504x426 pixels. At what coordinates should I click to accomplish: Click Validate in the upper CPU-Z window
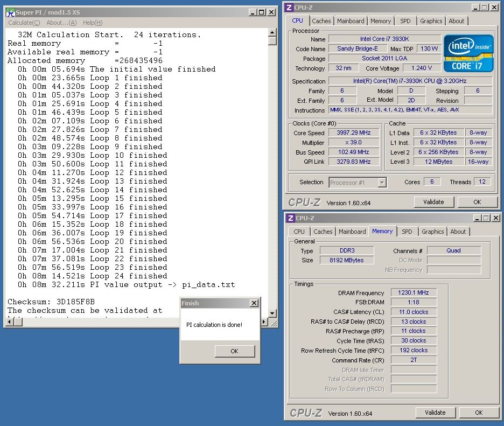coord(433,202)
